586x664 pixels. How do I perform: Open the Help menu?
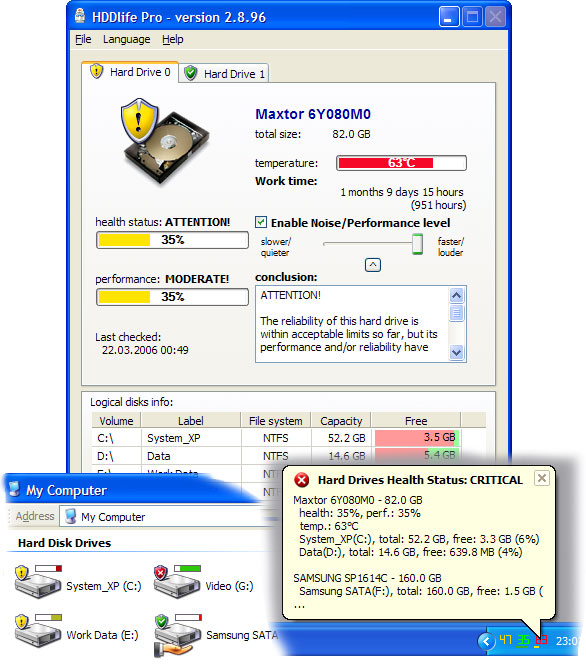pyautogui.click(x=173, y=39)
